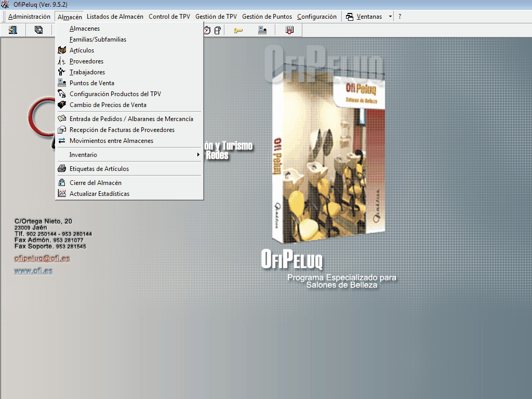Open the Gestión de TPV menu
The image size is (532, 399).
[216, 17]
